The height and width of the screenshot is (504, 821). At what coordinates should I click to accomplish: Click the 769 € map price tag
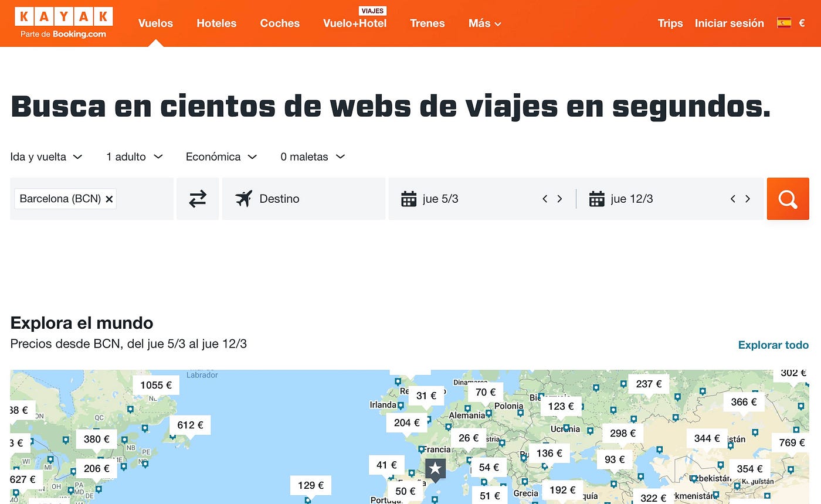[792, 442]
